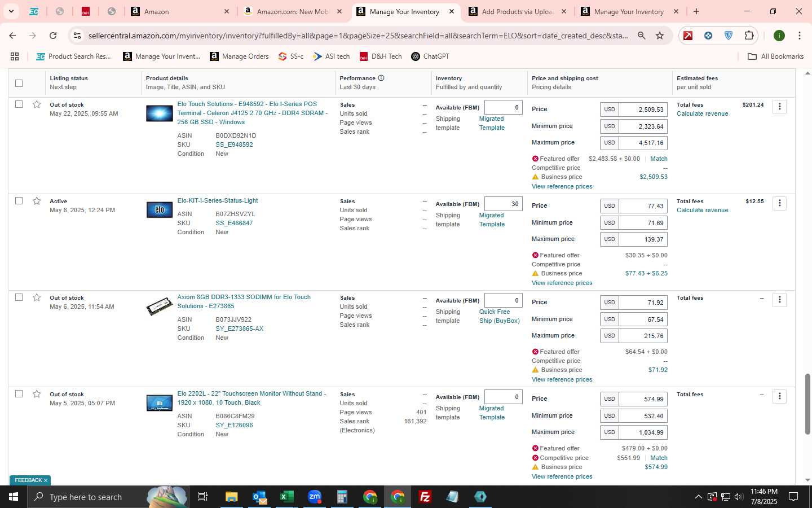Close the FEEDBACK tab
The width and height of the screenshot is (812, 508).
point(46,480)
